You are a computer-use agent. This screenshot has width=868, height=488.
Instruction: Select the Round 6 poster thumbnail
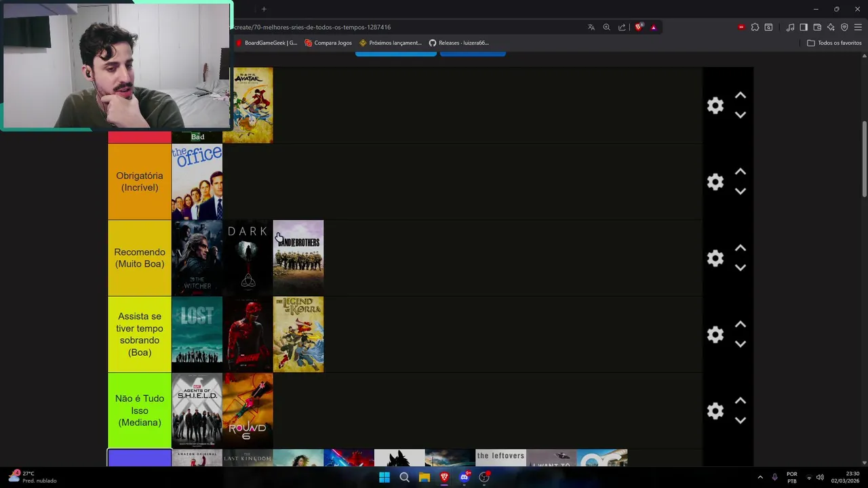(x=248, y=411)
